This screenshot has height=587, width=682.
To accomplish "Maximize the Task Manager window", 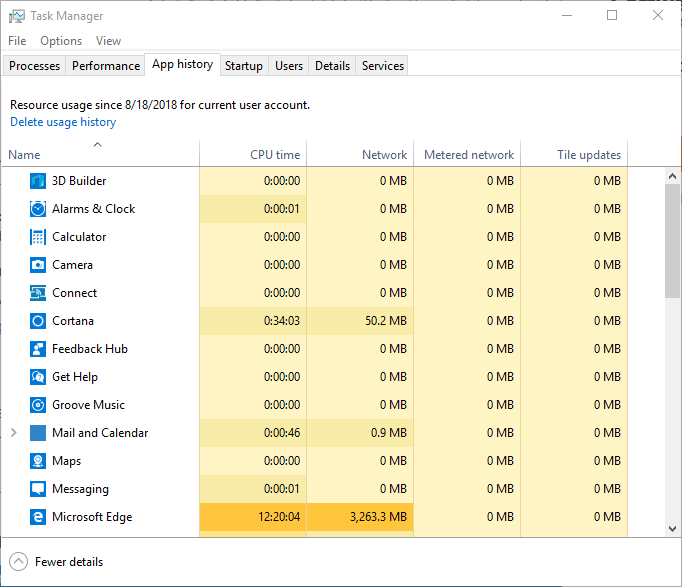I will click(612, 16).
